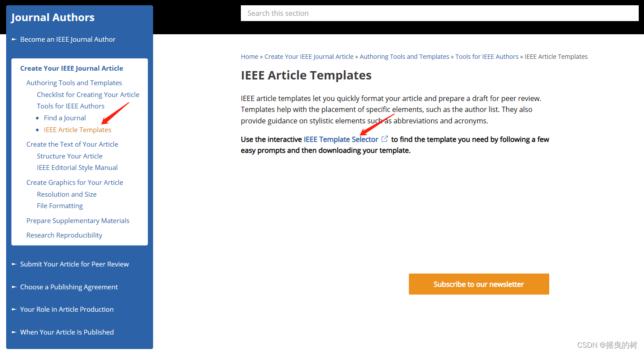Select Find a Journal in the sidebar
Image resolution: width=644 pixels, height=353 pixels.
[x=64, y=118]
